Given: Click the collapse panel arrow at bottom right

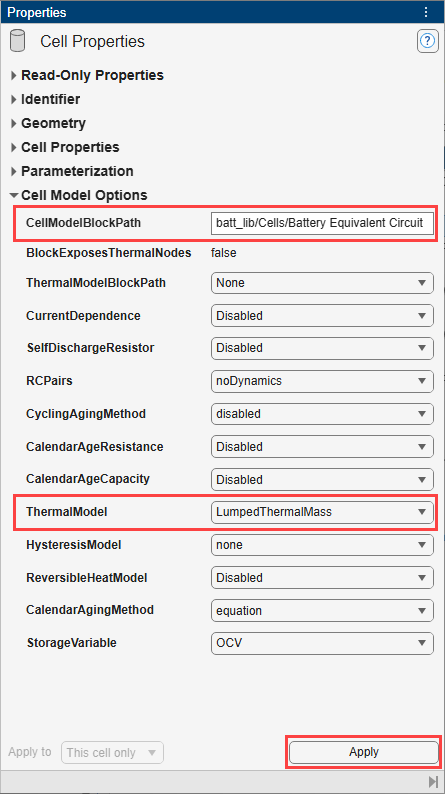Looking at the screenshot, I should 433,781.
